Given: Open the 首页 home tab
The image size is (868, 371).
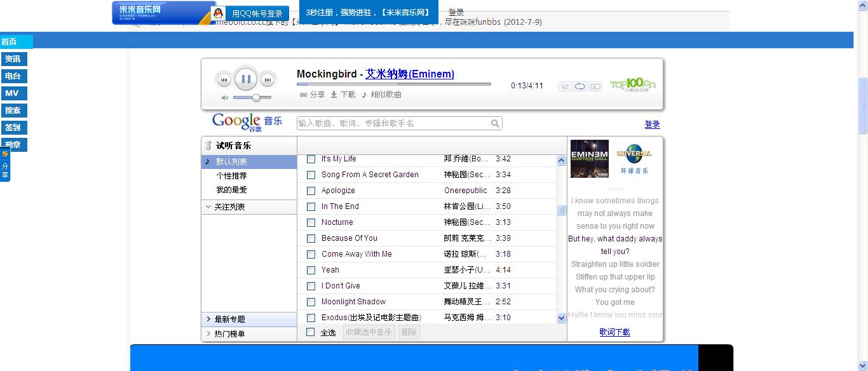Looking at the screenshot, I should point(17,42).
